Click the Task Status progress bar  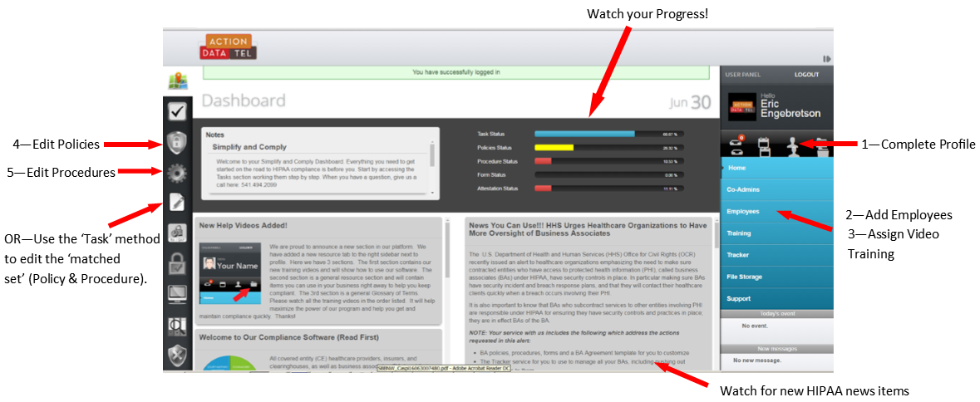tap(609, 134)
